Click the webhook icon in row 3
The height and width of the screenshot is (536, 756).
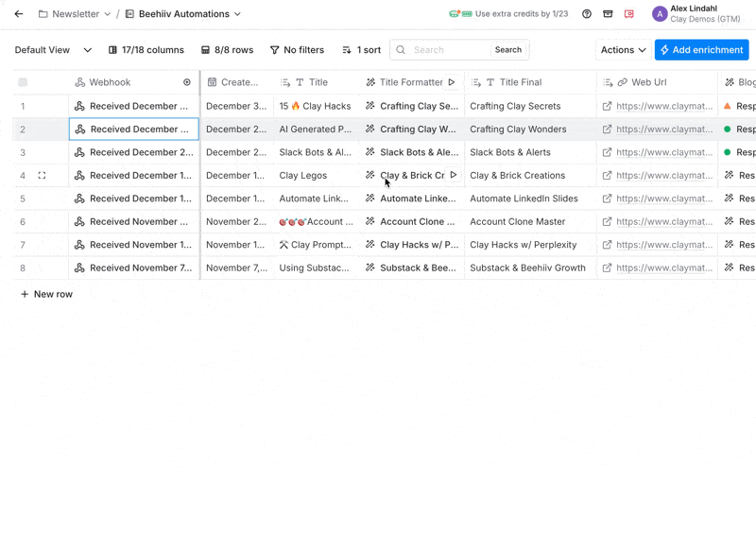coord(79,152)
